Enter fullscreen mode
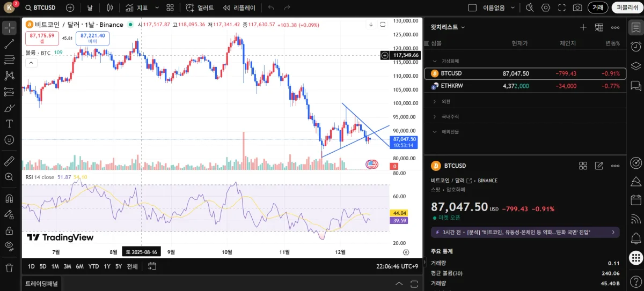Screen dimensions: 644x291 point(562,8)
